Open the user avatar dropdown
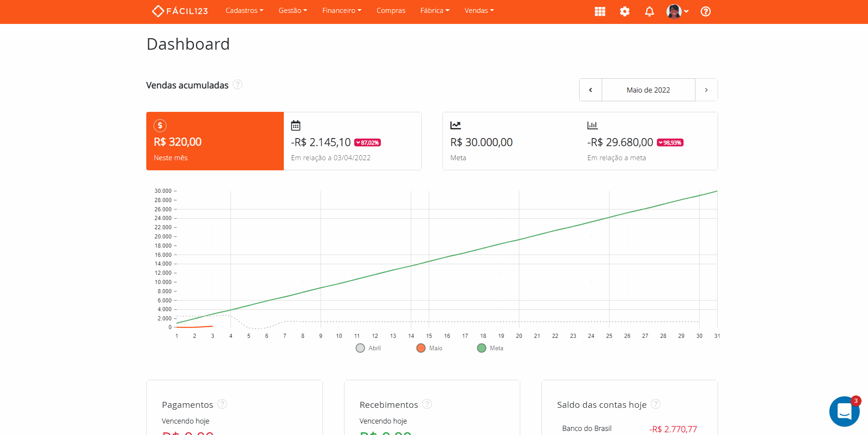The height and width of the screenshot is (435, 868). click(x=677, y=12)
